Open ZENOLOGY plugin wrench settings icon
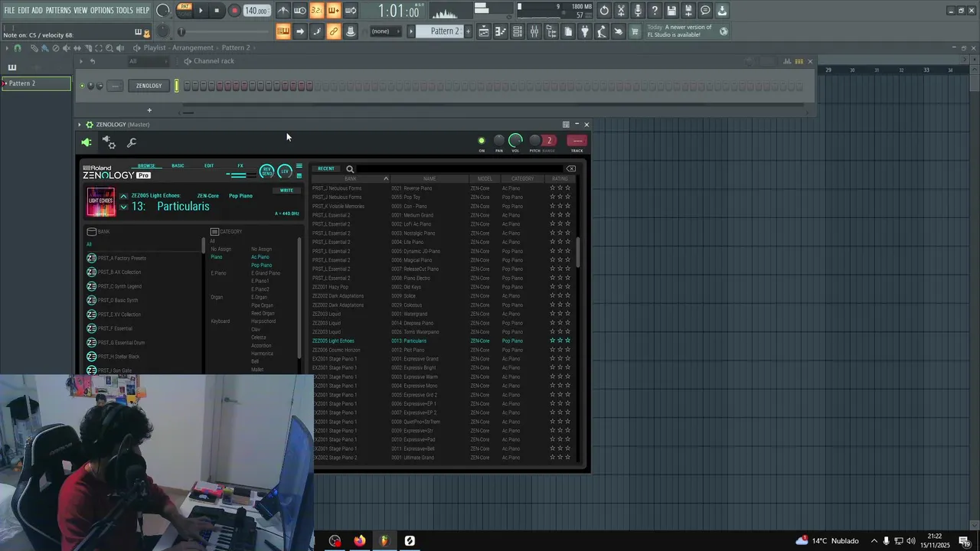Image resolution: width=980 pixels, height=551 pixels. pos(132,142)
